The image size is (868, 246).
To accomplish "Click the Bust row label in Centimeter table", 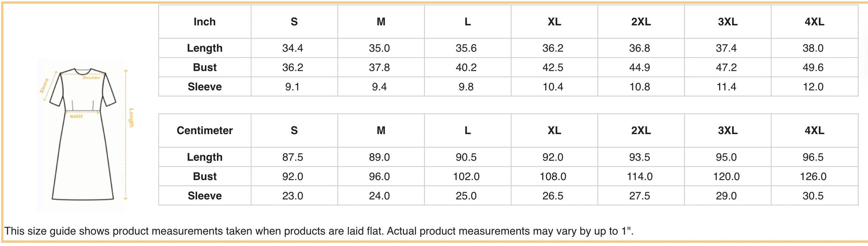I will [205, 176].
